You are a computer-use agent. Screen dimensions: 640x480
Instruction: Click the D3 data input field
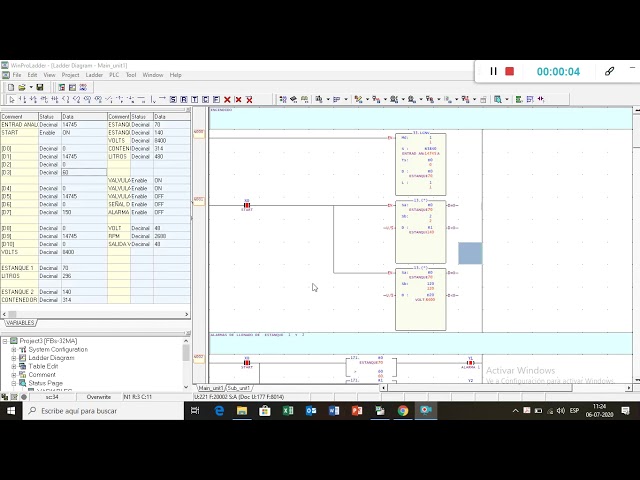point(84,172)
